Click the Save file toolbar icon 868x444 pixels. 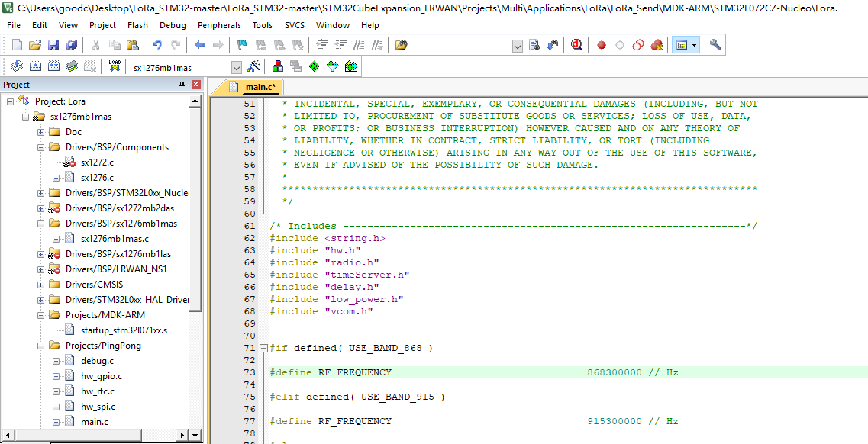pos(53,45)
